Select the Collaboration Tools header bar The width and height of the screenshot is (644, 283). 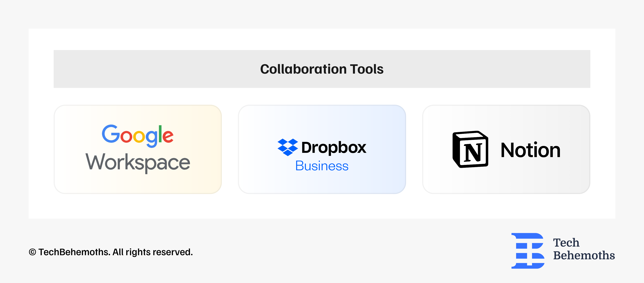(322, 69)
